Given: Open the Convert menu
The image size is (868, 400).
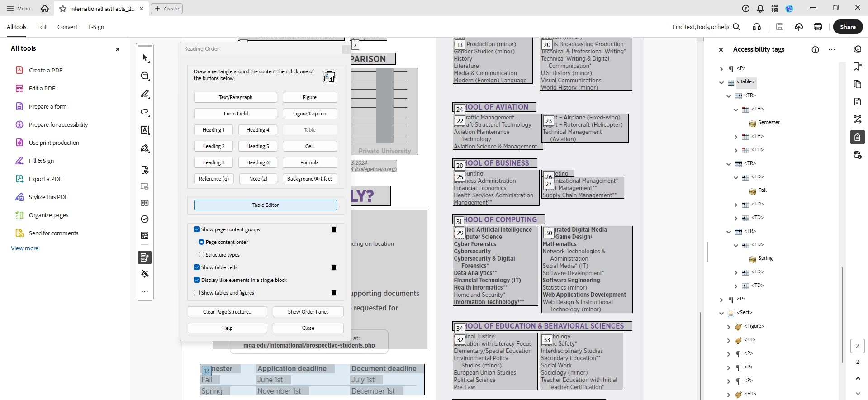Looking at the screenshot, I should point(67,27).
